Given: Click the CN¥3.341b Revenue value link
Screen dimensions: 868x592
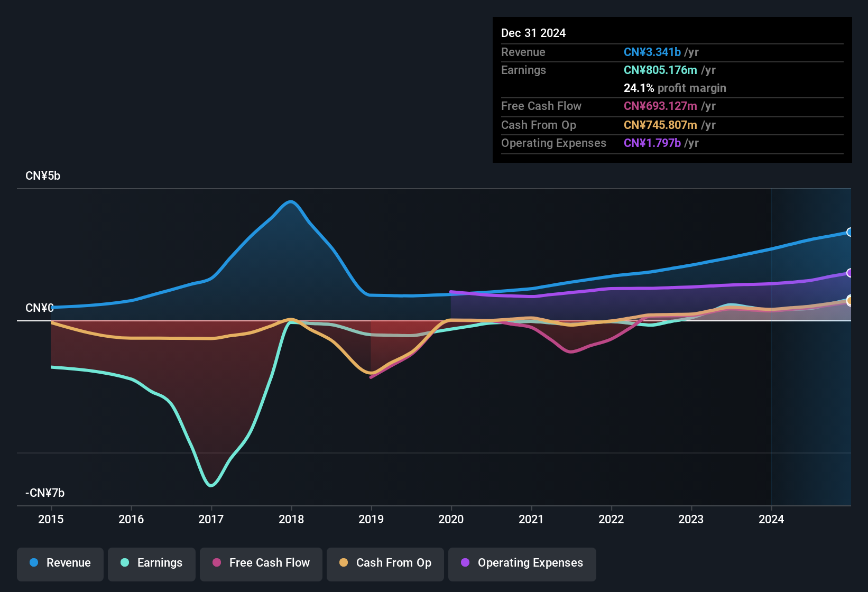Looking at the screenshot, I should pyautogui.click(x=652, y=52).
